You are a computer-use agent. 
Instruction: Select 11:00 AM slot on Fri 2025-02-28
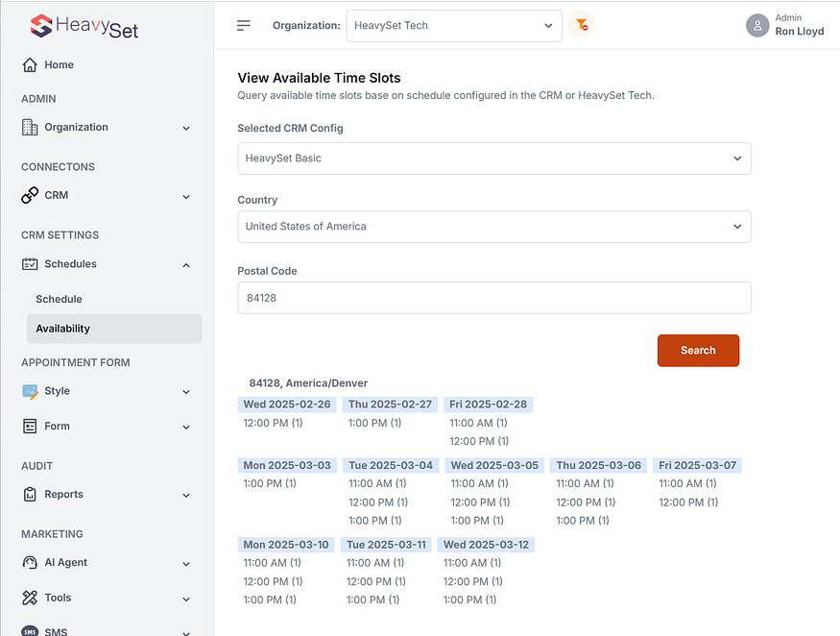pos(478,423)
